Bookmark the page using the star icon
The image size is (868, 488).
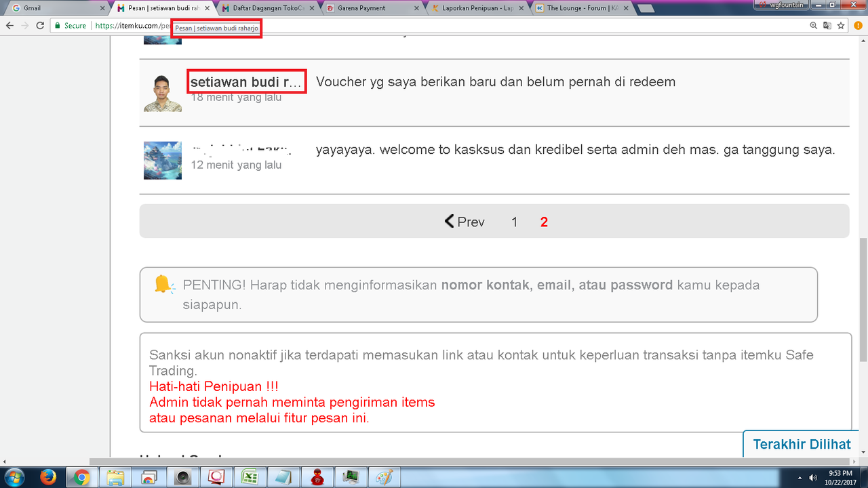pos(841,25)
